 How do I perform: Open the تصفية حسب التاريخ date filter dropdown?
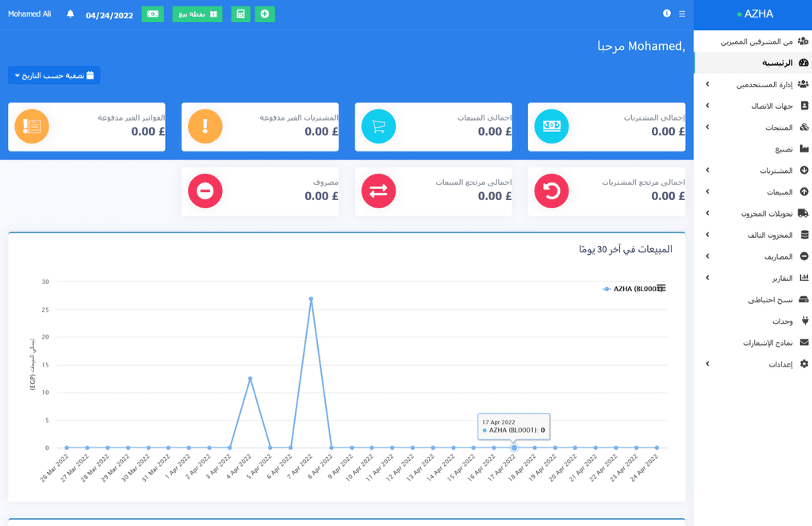54,75
